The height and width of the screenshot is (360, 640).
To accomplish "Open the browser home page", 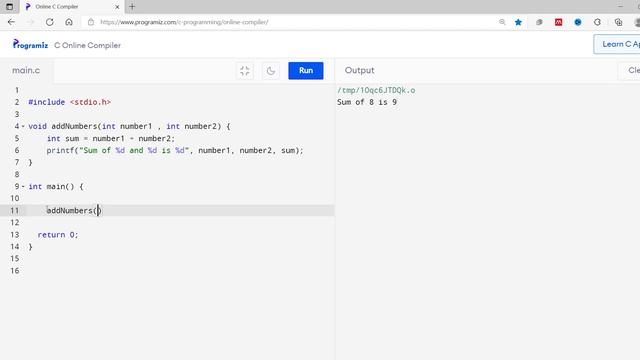I will point(69,22).
